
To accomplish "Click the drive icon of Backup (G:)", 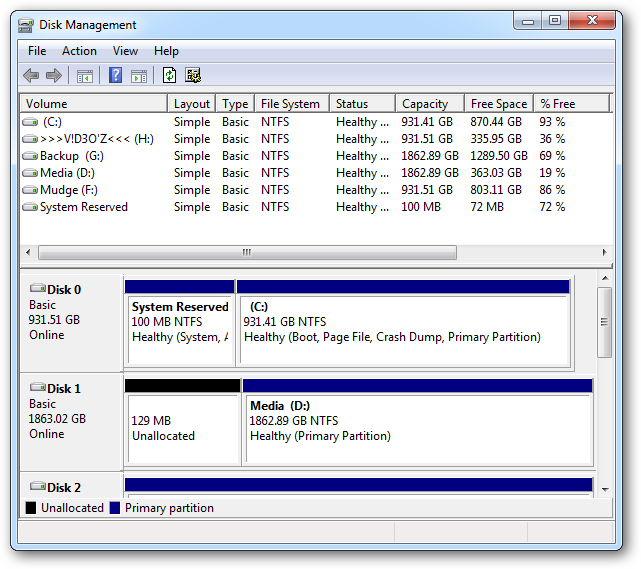I will pos(30,156).
